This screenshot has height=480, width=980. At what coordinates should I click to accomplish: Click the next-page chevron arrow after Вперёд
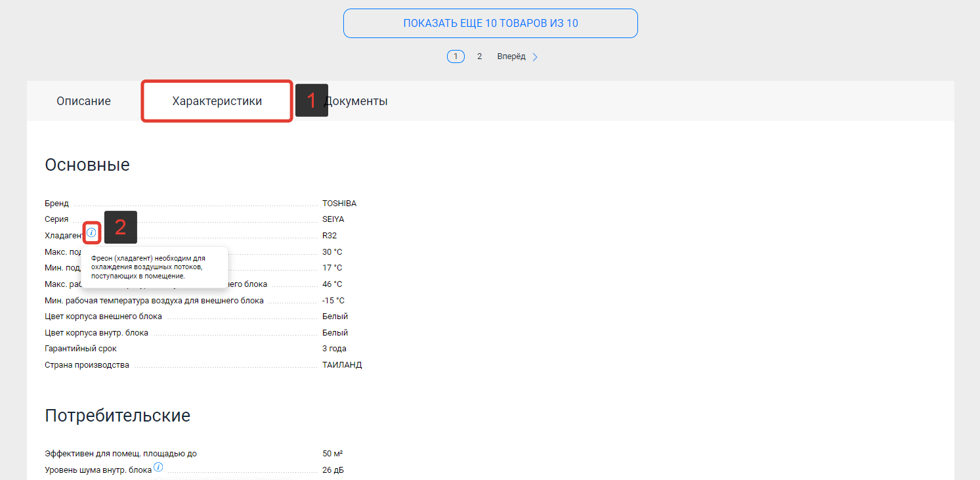coord(535,57)
